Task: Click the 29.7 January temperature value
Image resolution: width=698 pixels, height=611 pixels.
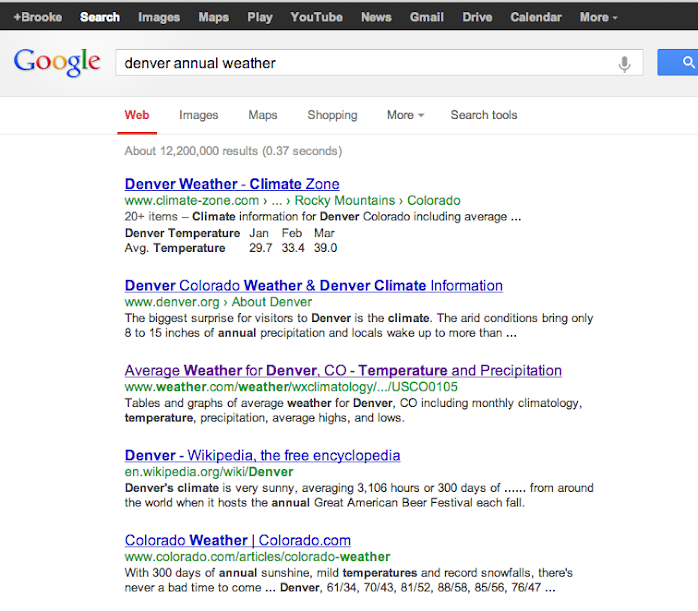Action: [260, 248]
